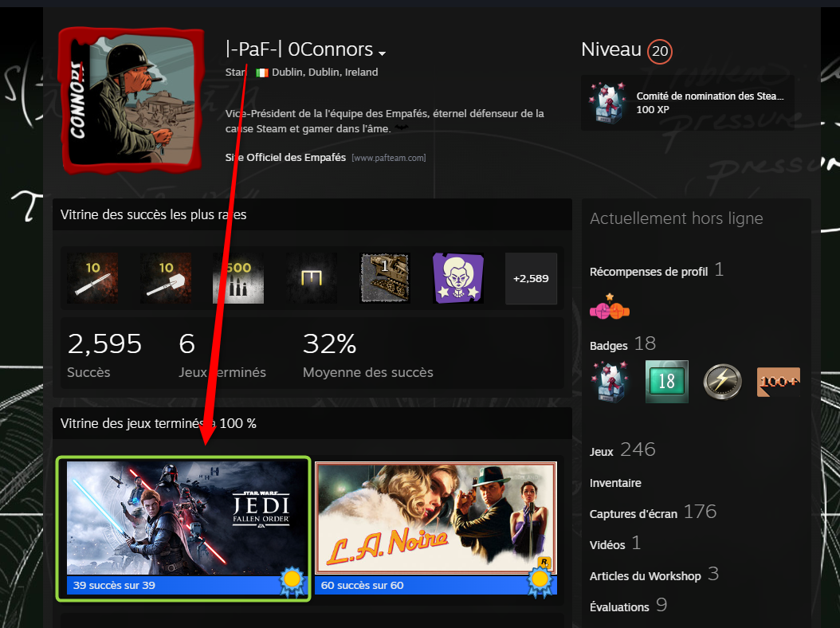Open the shovel achievement with 10
Screen dimensions: 840x628
click(166, 279)
